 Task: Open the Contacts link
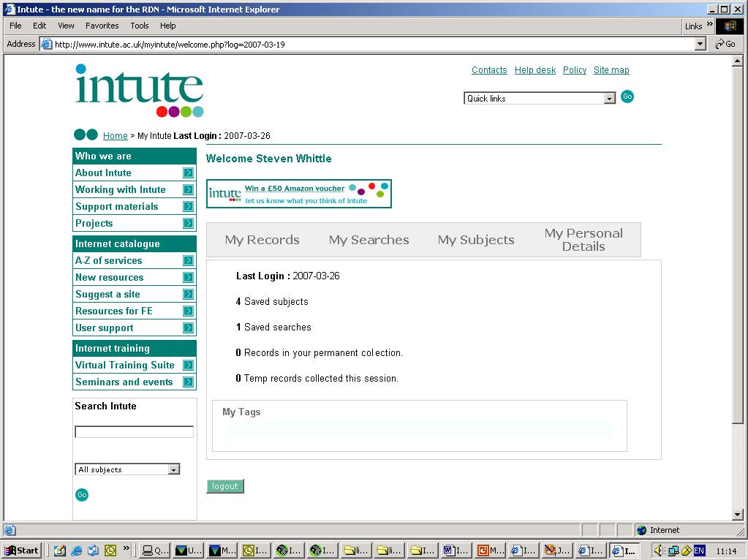point(489,70)
